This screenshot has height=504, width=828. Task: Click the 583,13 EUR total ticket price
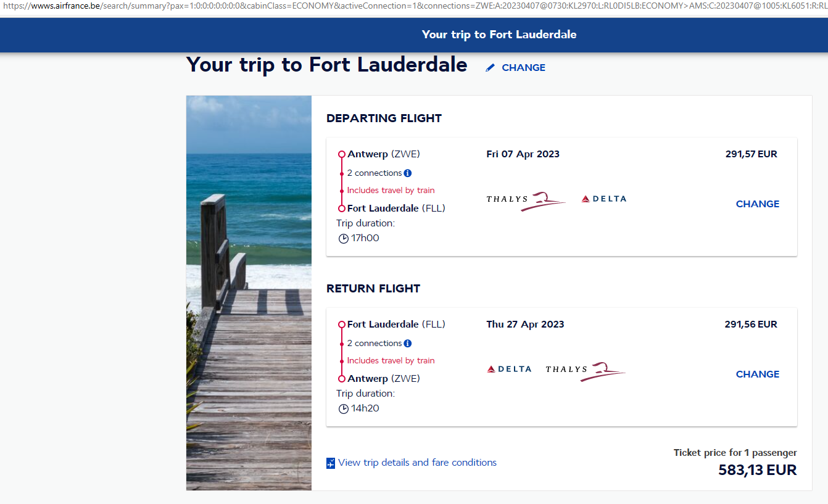click(x=757, y=471)
